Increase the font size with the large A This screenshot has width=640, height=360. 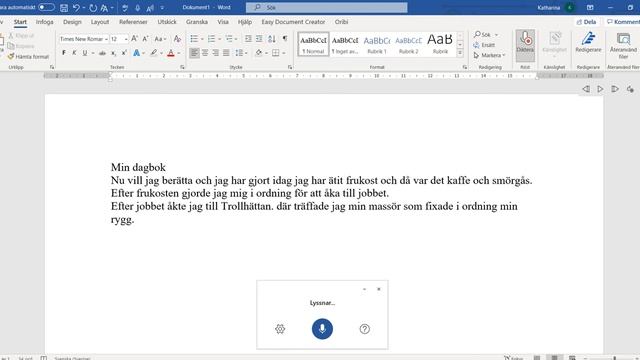[x=134, y=39]
